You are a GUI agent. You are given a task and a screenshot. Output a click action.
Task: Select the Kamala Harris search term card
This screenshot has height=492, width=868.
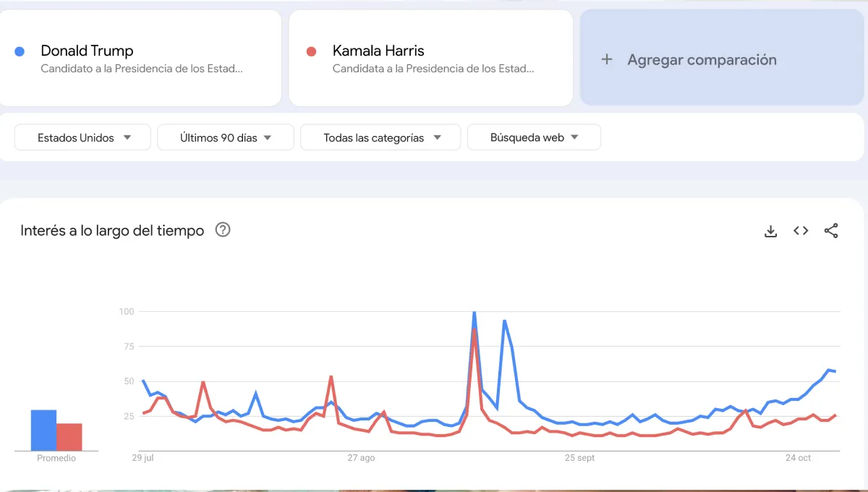point(430,58)
